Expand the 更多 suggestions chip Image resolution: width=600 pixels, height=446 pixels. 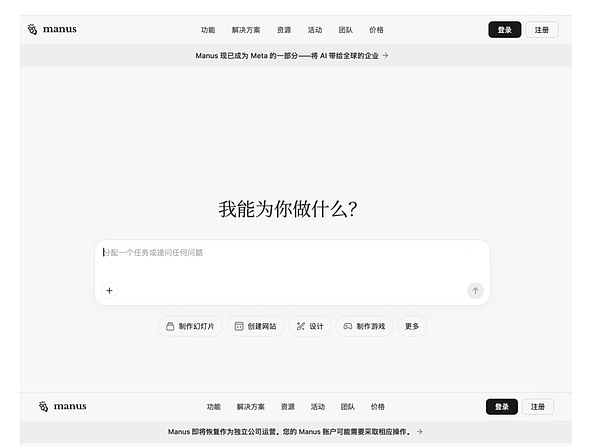(412, 326)
